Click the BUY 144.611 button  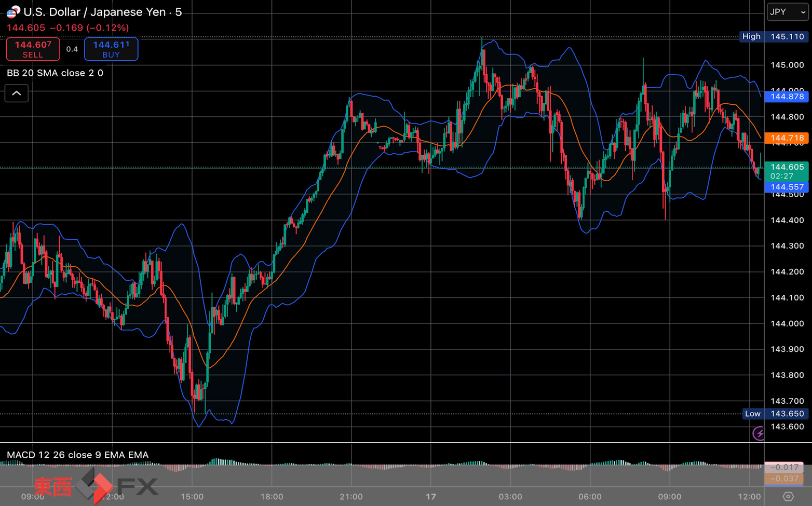pos(111,49)
